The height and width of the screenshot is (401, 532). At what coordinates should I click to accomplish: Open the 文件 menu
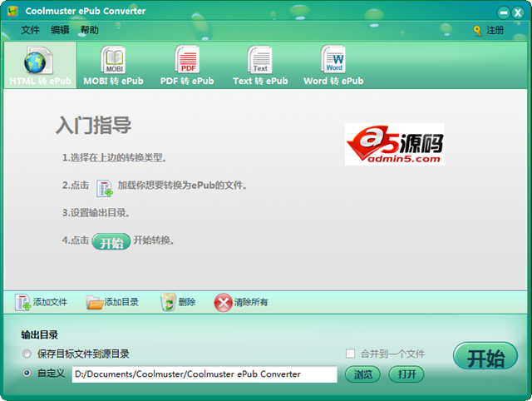tap(30, 30)
